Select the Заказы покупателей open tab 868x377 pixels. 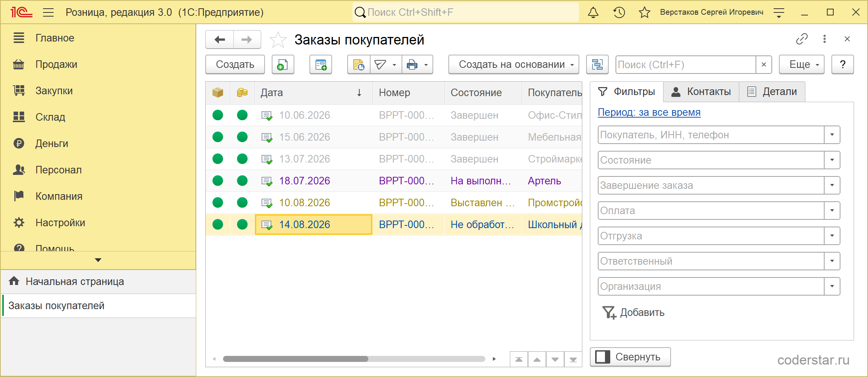click(x=98, y=306)
